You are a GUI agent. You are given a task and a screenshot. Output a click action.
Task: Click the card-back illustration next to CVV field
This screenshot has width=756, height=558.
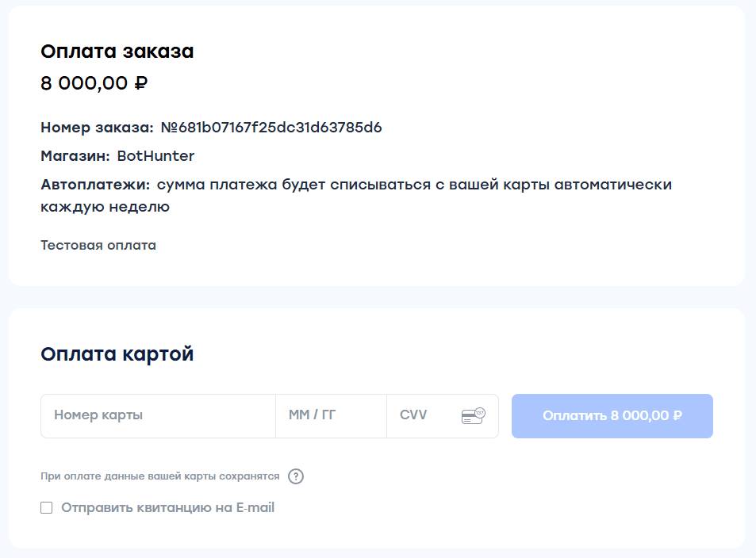pyautogui.click(x=473, y=415)
